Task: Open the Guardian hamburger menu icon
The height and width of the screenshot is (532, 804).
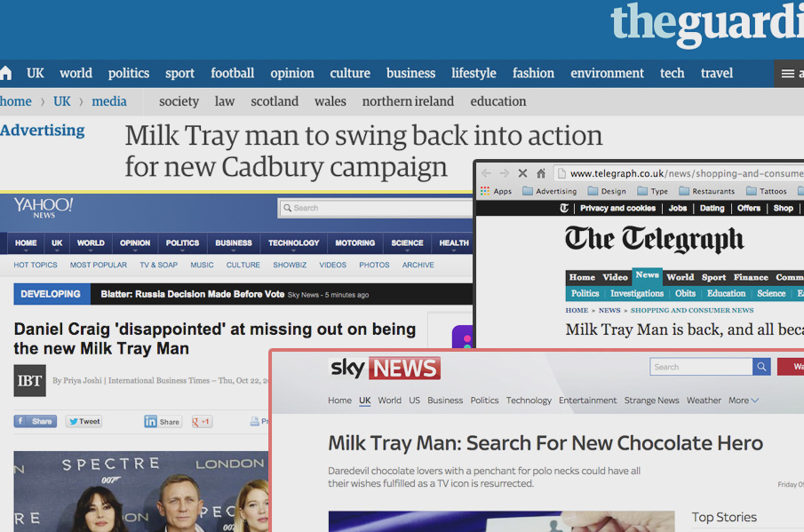Action: [x=788, y=74]
